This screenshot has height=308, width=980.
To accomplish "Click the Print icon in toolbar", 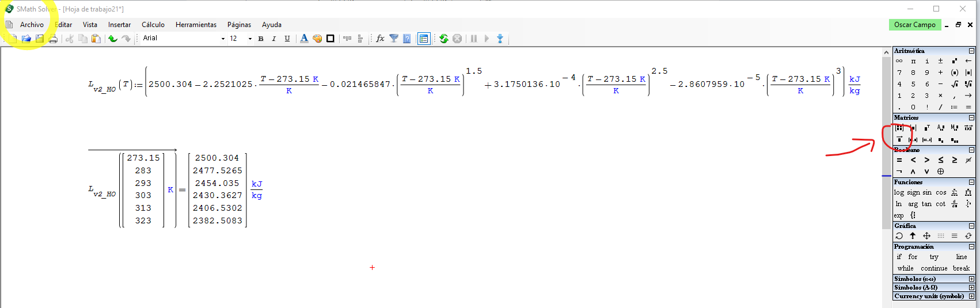I will (x=53, y=39).
